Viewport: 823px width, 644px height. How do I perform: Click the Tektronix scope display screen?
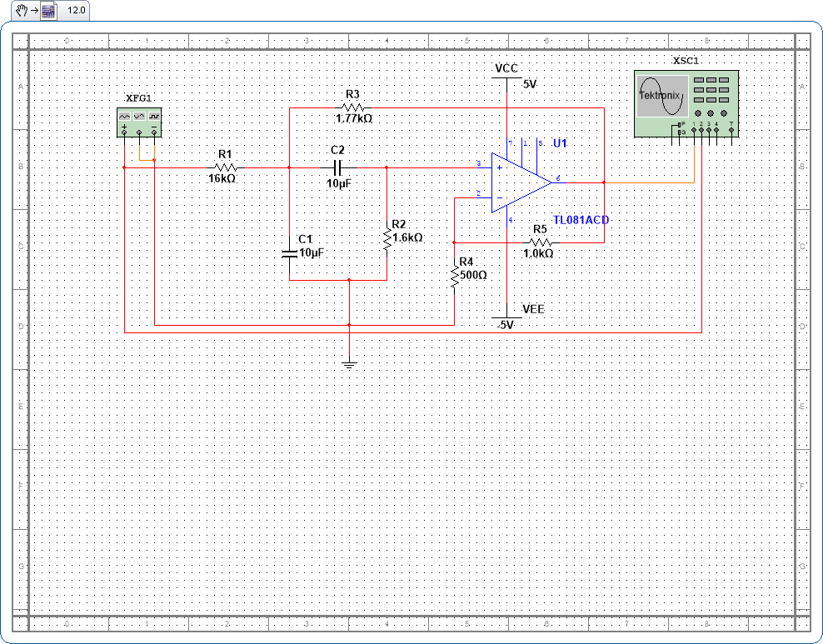pyautogui.click(x=662, y=94)
